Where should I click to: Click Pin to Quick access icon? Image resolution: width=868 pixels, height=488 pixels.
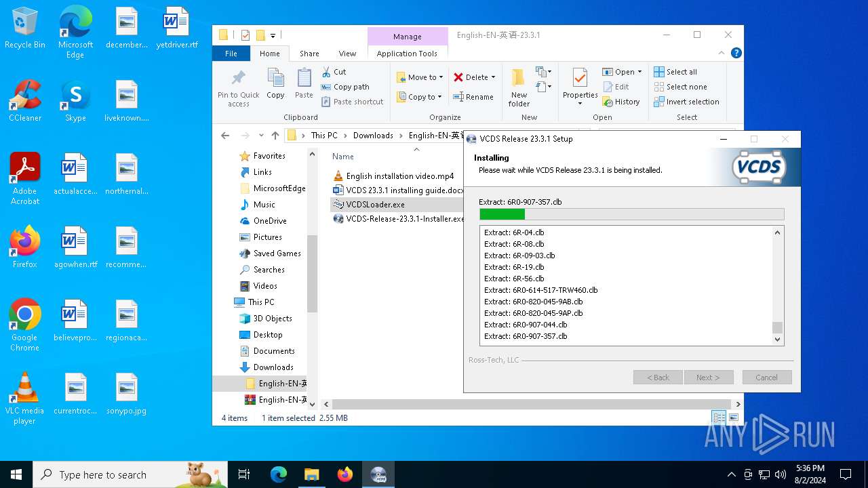pyautogui.click(x=238, y=87)
